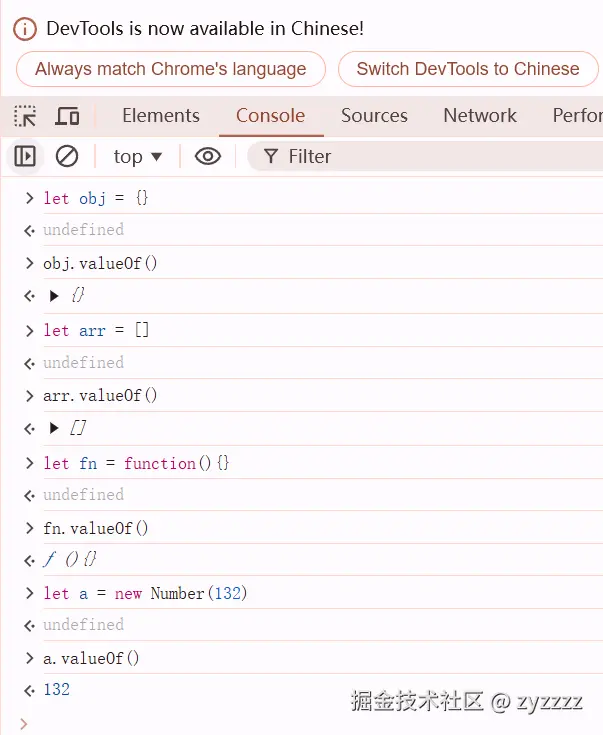
Task: Click the ƒ (){} function output
Action: point(70,560)
